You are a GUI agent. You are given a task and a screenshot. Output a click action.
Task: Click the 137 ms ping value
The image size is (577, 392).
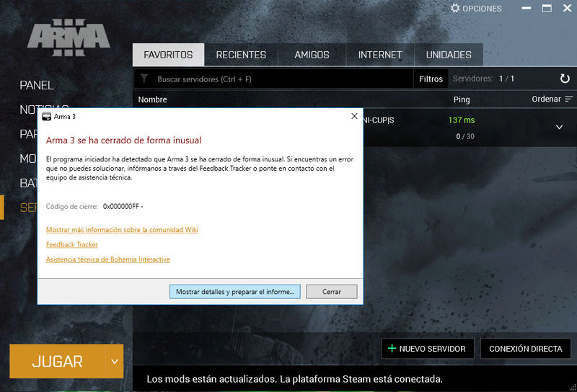(x=462, y=120)
